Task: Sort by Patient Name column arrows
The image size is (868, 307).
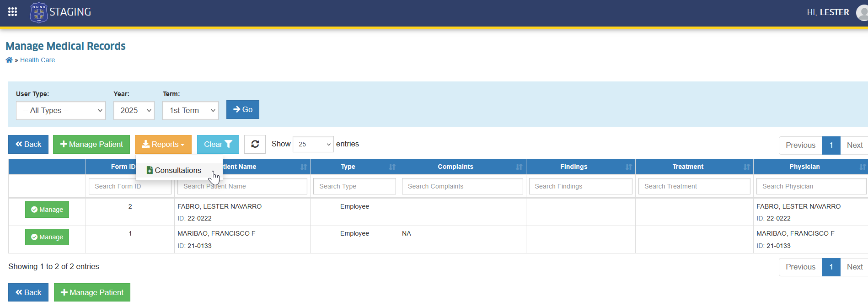Action: pos(304,167)
